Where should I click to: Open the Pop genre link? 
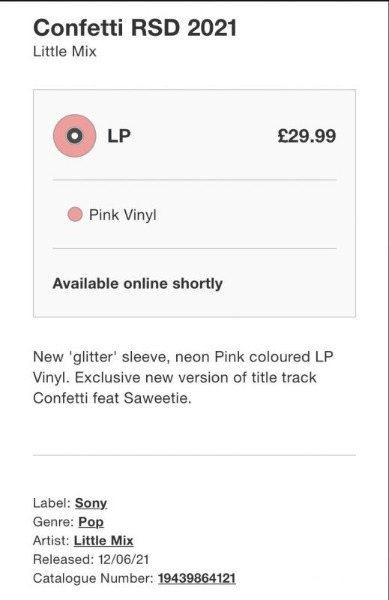point(91,522)
